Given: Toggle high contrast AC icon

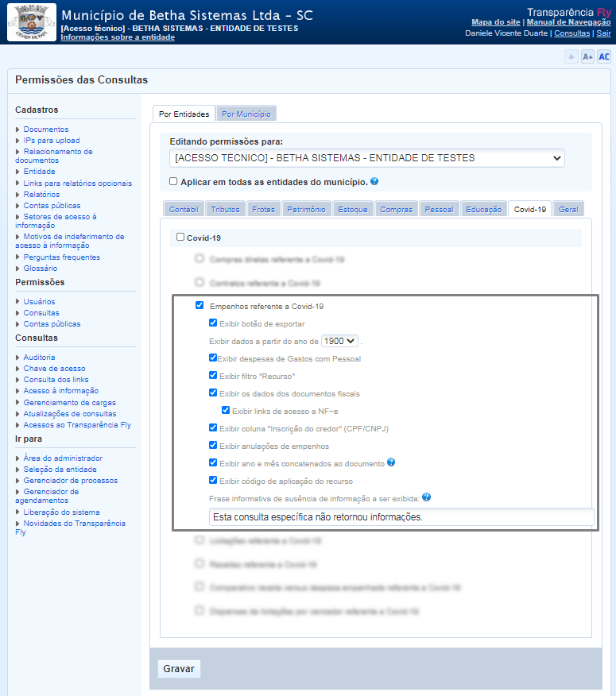Looking at the screenshot, I should (604, 56).
